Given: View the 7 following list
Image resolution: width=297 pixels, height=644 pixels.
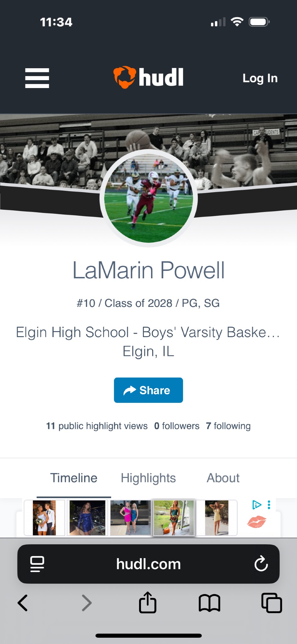Looking at the screenshot, I should (228, 426).
